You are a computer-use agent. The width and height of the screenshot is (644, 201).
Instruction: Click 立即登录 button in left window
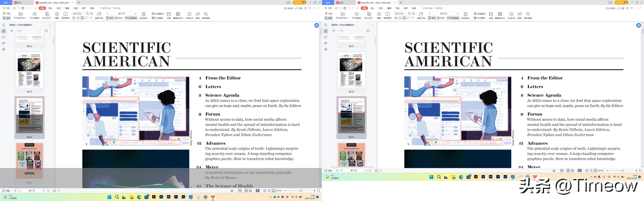[x=299, y=3]
